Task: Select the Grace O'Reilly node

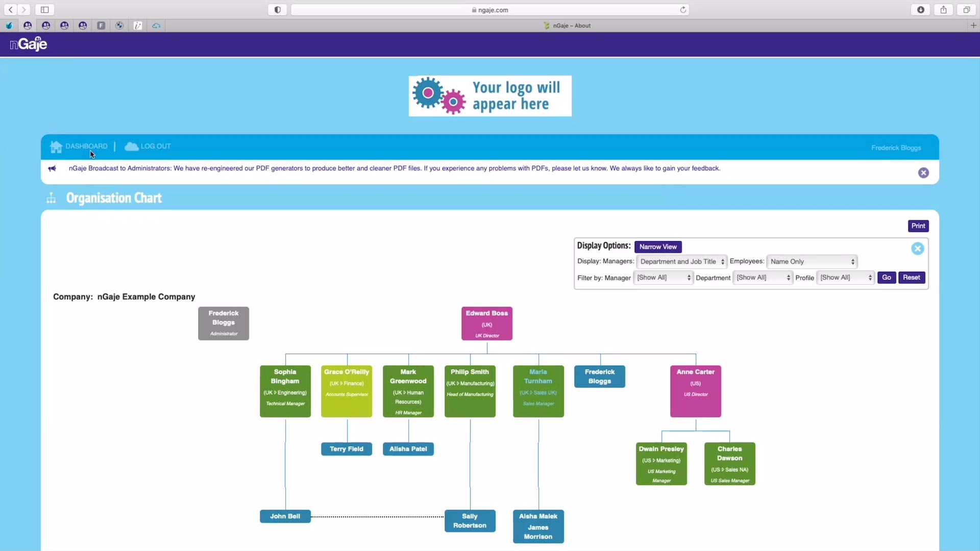Action: (x=347, y=391)
